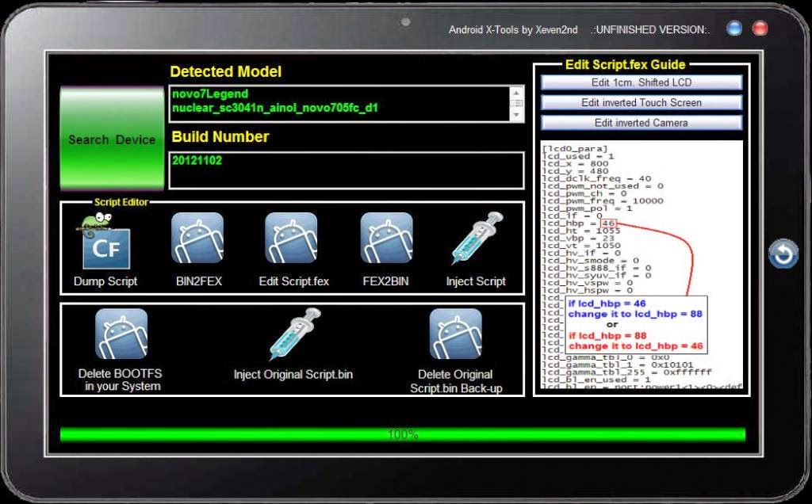This screenshot has height=504, width=812.
Task: Click the Inject Script syringe icon
Action: click(x=477, y=238)
